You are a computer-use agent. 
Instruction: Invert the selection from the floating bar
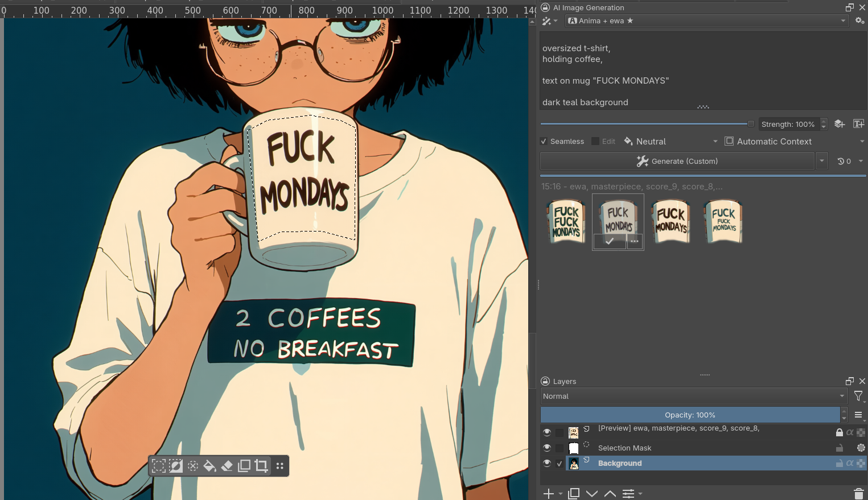(x=176, y=466)
